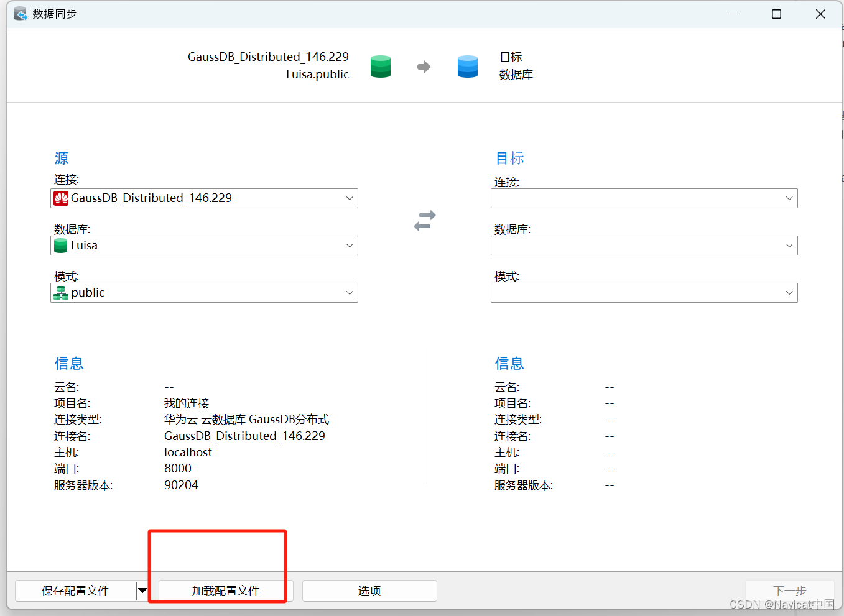844x616 pixels.
Task: Open the source schema dropdown showing public
Action: pos(204,293)
